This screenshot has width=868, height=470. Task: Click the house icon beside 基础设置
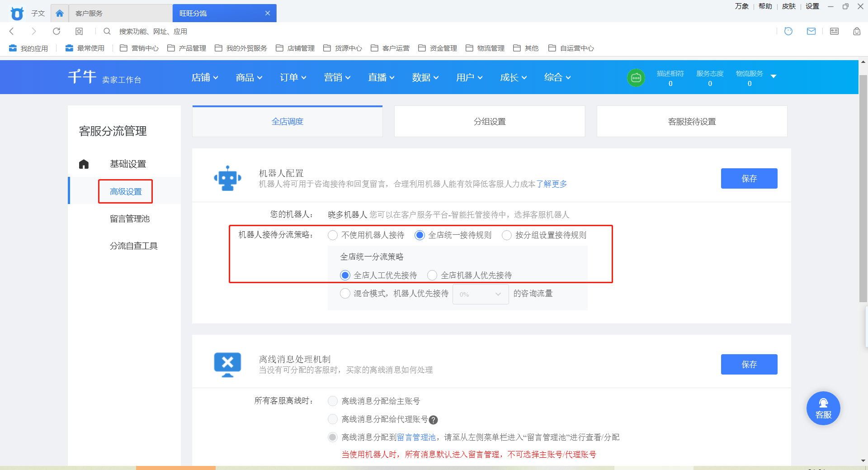pos(84,164)
